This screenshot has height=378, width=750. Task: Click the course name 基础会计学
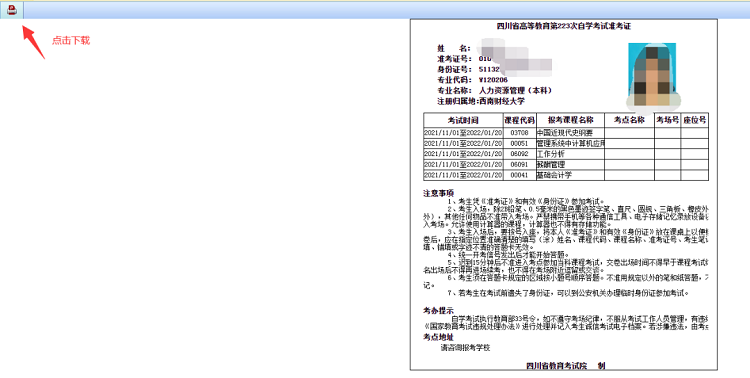click(554, 175)
